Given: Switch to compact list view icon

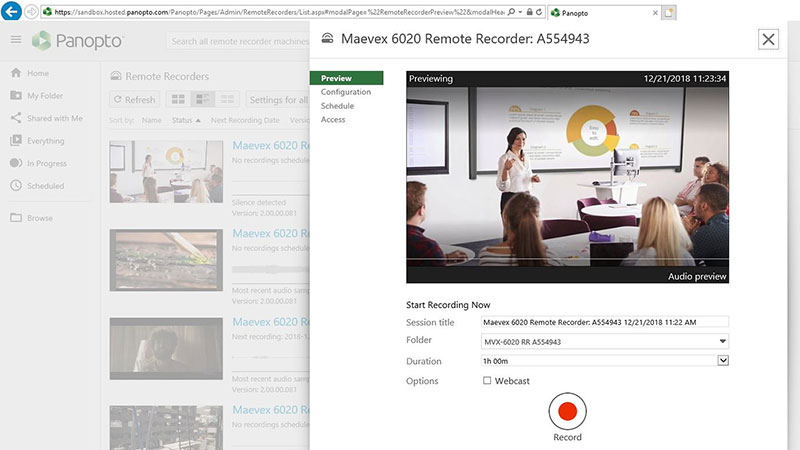Looking at the screenshot, I should pyautogui.click(x=228, y=99).
